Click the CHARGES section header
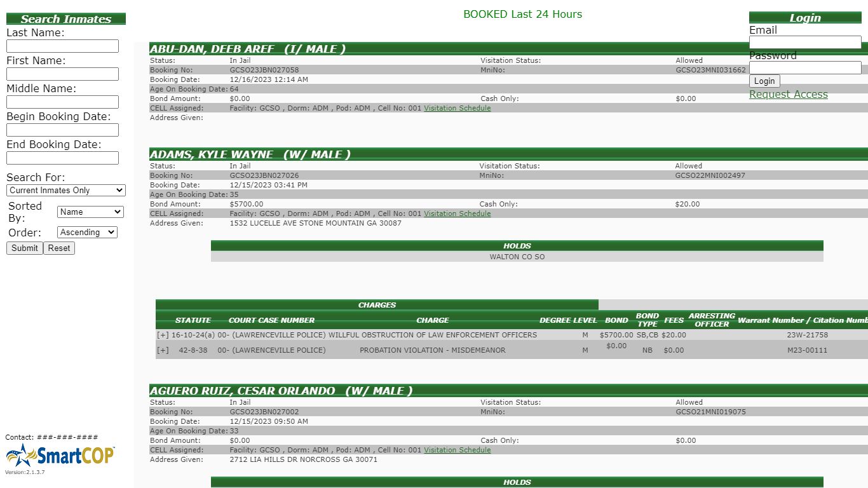Screen dimensions: 868x488 coord(377,305)
